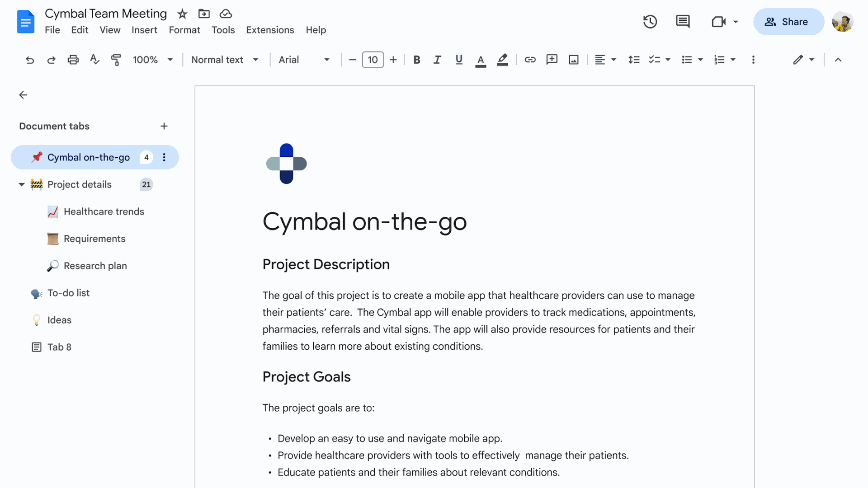This screenshot has height=488, width=868.
Task: Insert an image via the toolbar icon
Action: [574, 60]
